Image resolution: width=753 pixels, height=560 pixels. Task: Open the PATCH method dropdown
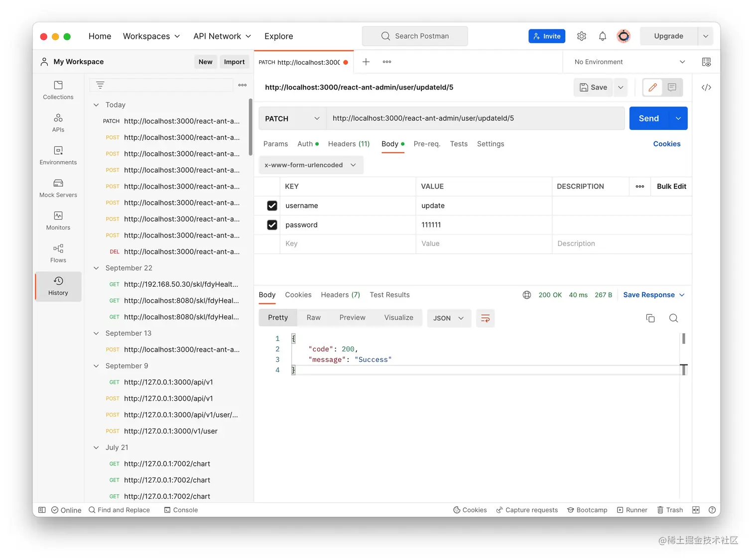pos(292,118)
